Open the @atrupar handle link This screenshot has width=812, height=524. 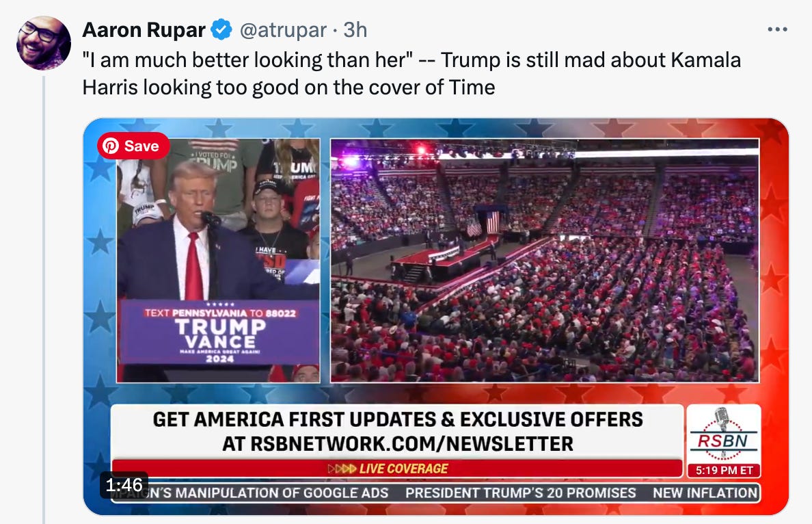pos(283,30)
